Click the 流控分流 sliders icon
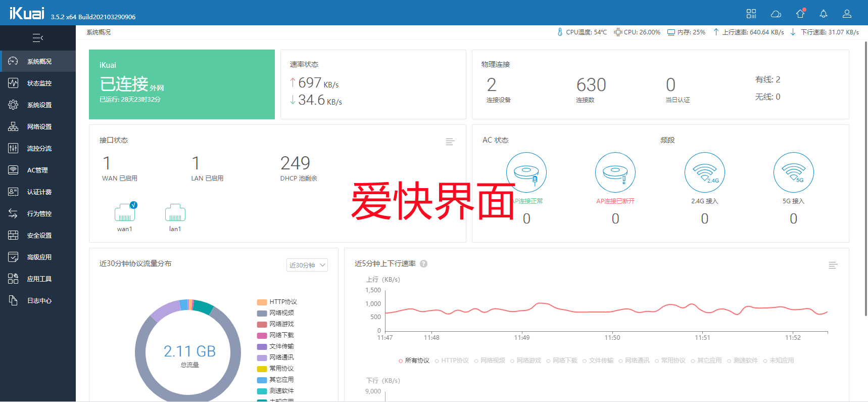This screenshot has height=402, width=868. pyautogui.click(x=13, y=148)
